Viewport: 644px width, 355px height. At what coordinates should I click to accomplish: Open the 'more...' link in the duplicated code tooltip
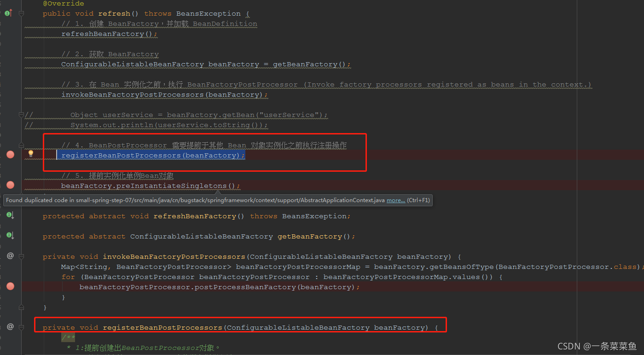click(396, 200)
